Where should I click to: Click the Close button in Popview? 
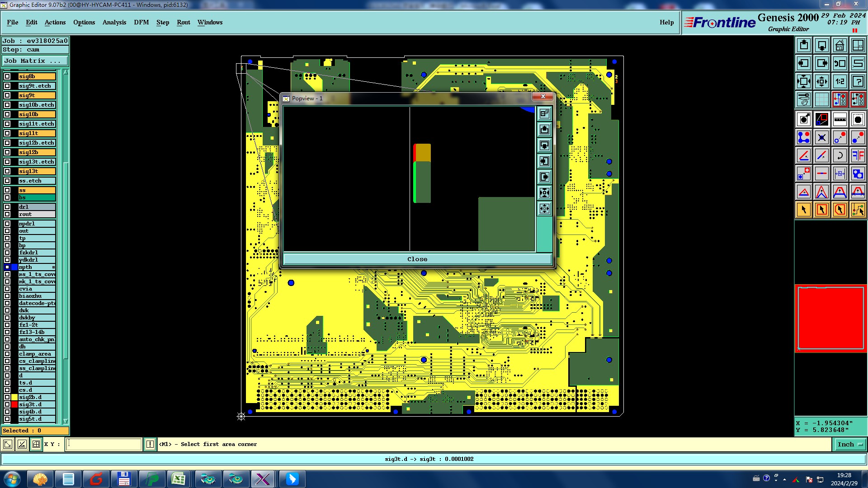pyautogui.click(x=417, y=259)
